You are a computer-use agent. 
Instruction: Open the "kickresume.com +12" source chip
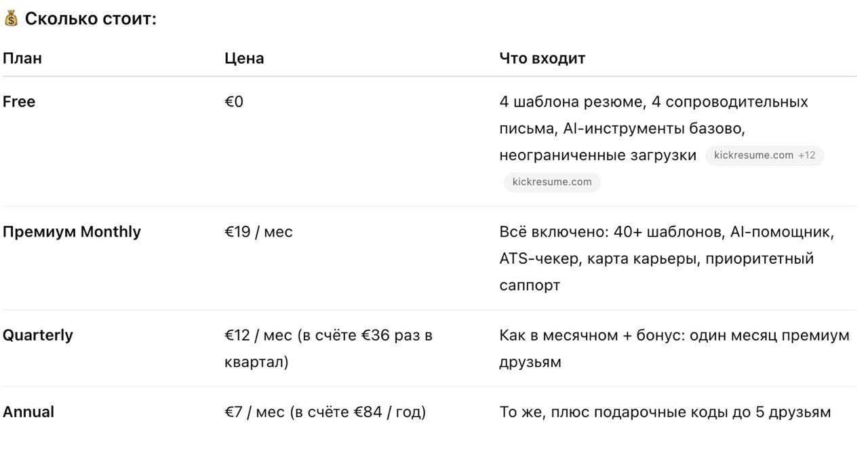[764, 155]
